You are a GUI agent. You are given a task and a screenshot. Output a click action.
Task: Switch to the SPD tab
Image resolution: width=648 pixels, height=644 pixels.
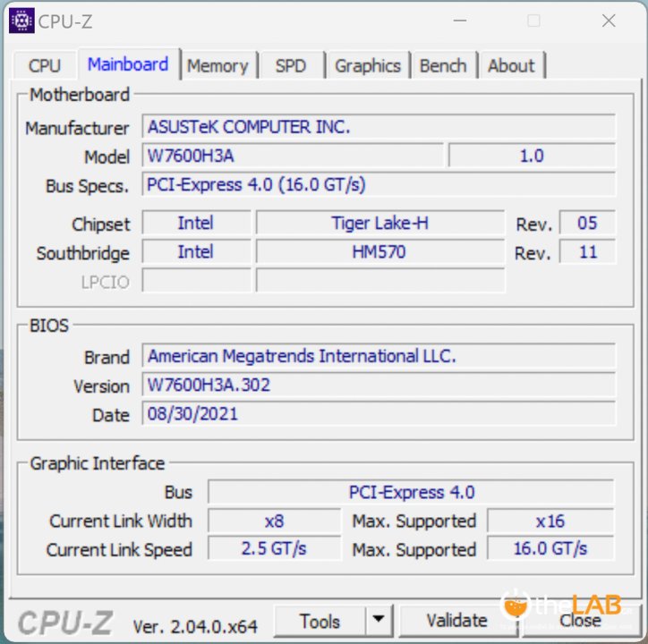(x=291, y=65)
